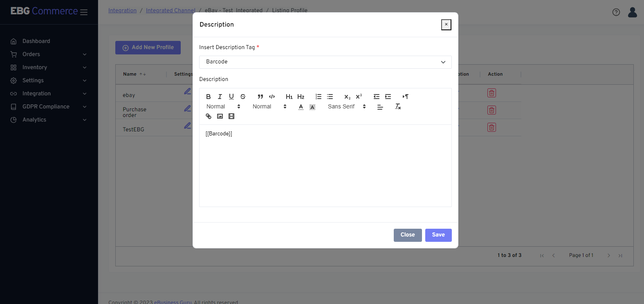644x304 pixels.
Task: Insert code block using toolbar icon
Action: [272, 97]
